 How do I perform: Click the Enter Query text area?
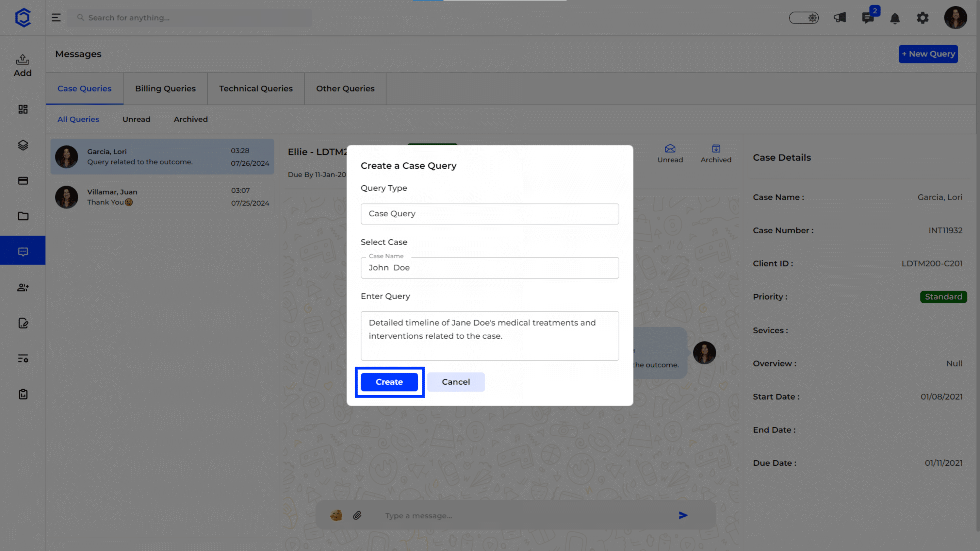tap(490, 336)
